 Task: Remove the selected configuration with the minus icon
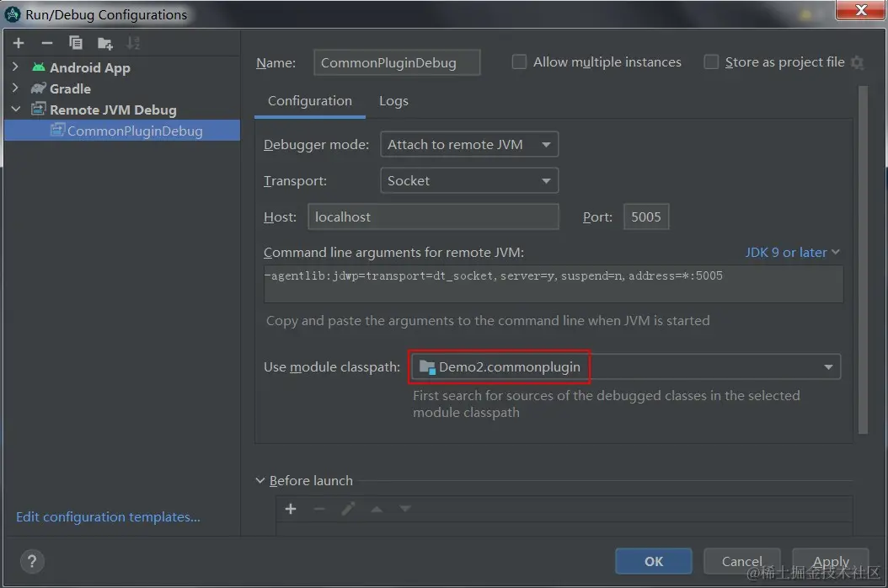tap(47, 43)
